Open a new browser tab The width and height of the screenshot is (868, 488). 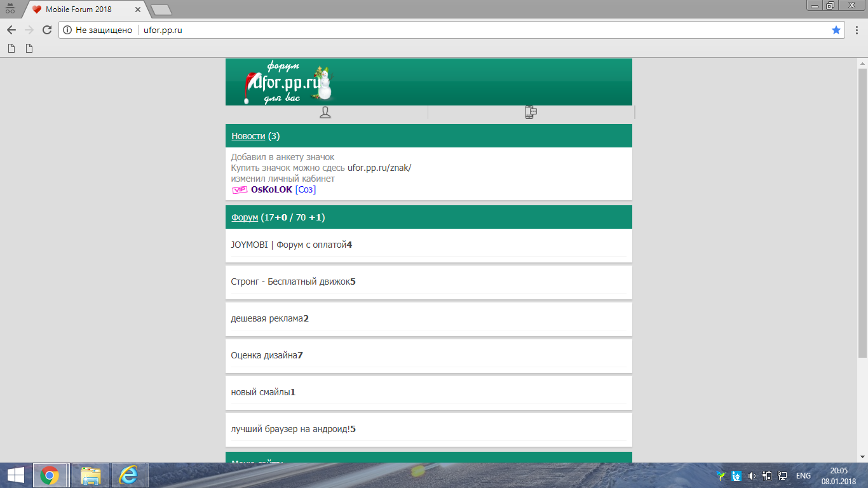[161, 10]
